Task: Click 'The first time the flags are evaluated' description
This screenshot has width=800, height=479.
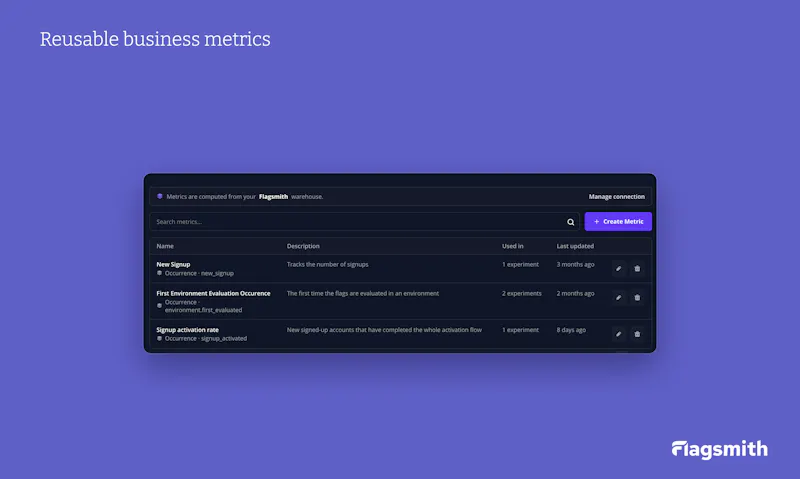Action: 363,293
